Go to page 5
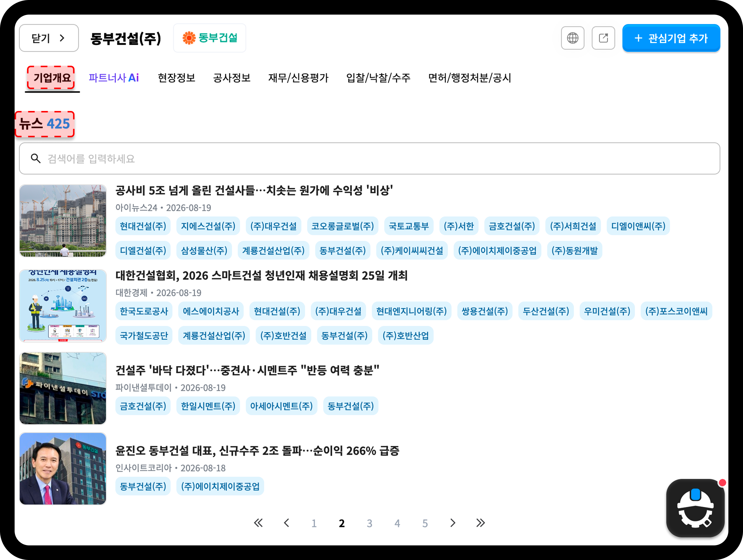This screenshot has width=743, height=560. pyautogui.click(x=425, y=523)
